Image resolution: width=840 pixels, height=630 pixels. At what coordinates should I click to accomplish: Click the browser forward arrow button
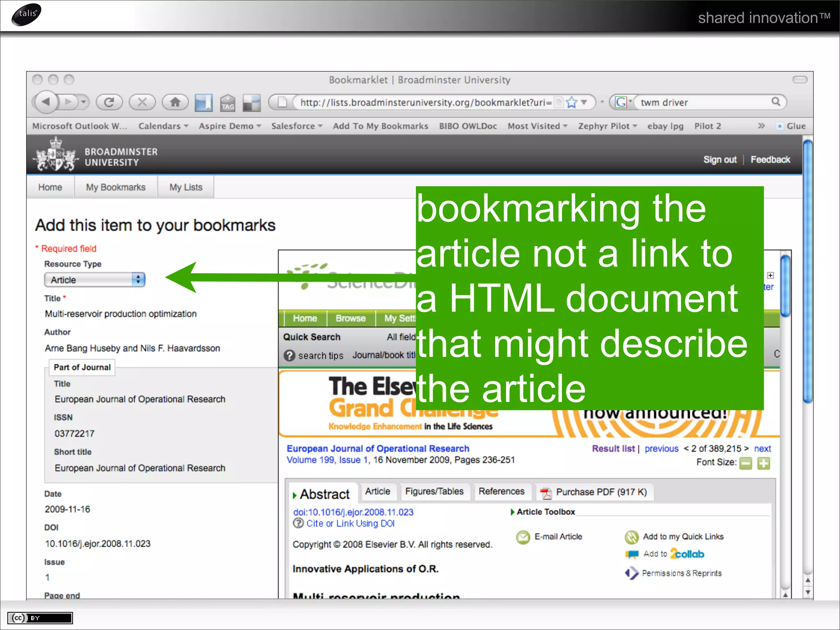(x=68, y=102)
